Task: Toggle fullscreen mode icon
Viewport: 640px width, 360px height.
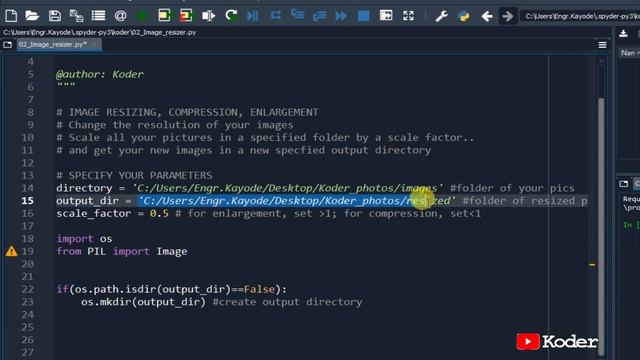Action: pos(408,16)
